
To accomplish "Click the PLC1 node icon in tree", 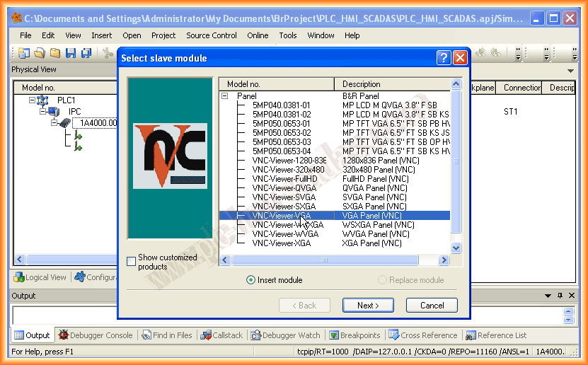I will [45, 100].
